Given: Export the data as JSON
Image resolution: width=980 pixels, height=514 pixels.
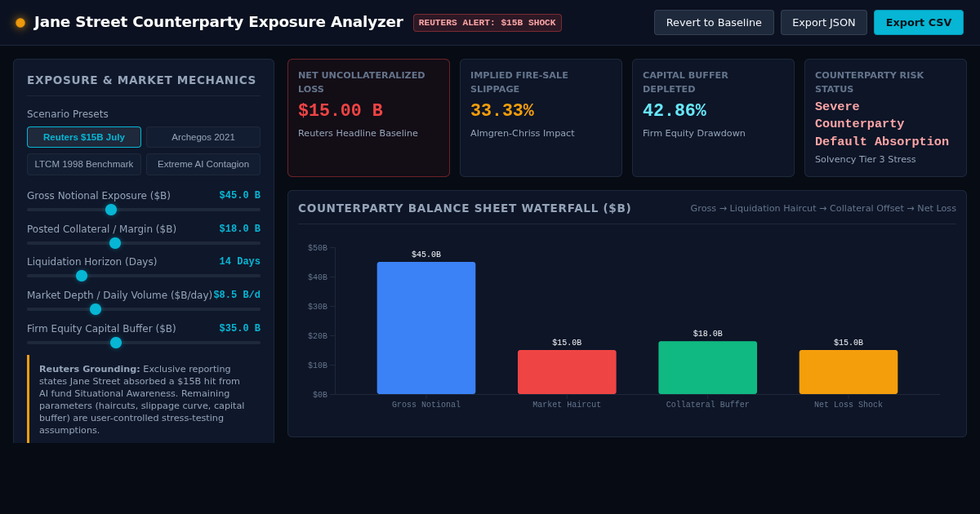Looking at the screenshot, I should 823,23.
